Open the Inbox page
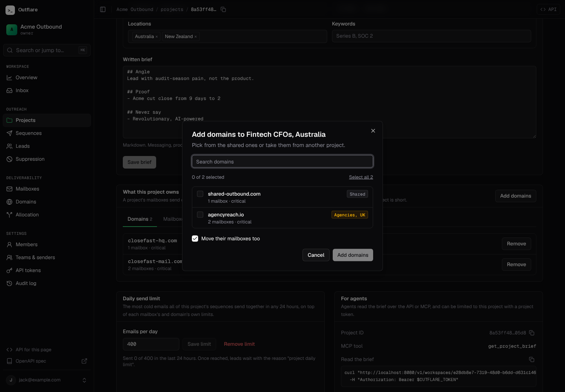The image size is (565, 392). tap(47, 91)
